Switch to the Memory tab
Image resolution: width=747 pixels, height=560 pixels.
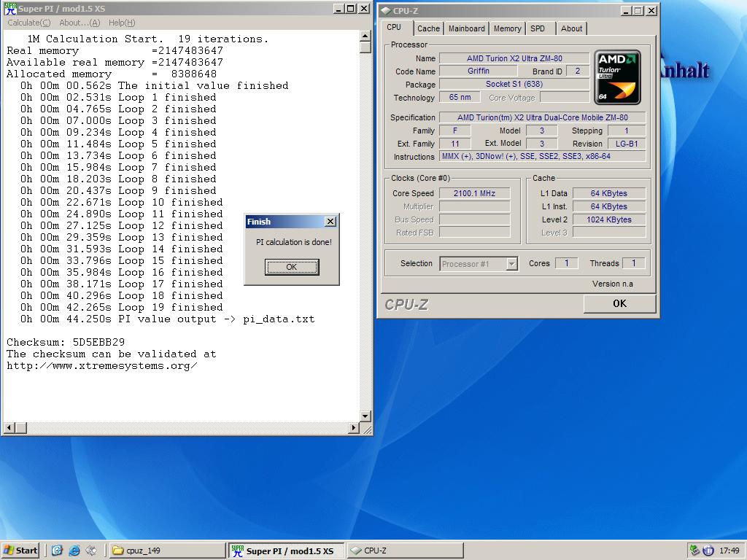click(x=507, y=28)
